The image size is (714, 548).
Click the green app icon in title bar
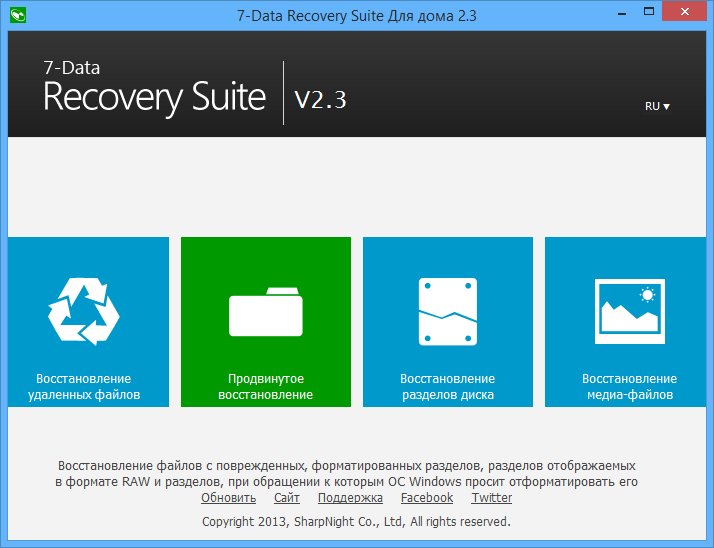pos(18,15)
